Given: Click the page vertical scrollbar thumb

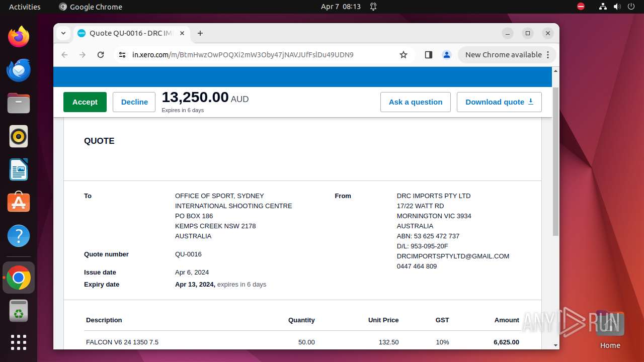Looking at the screenshot, I should click(555, 161).
